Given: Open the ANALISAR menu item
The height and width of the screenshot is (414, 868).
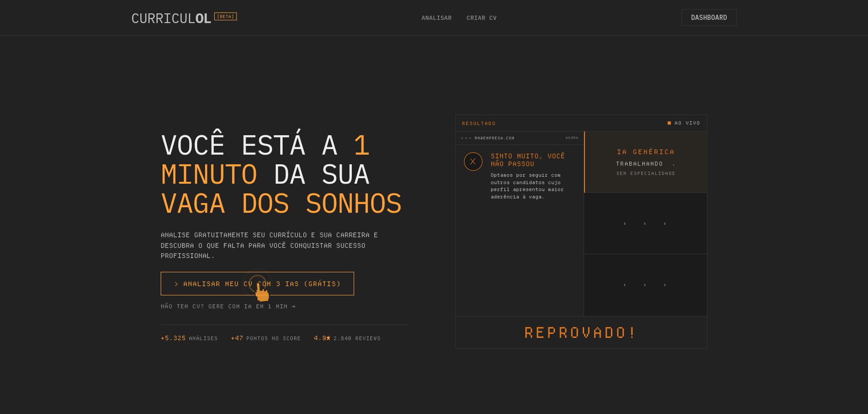Looking at the screenshot, I should click(436, 18).
